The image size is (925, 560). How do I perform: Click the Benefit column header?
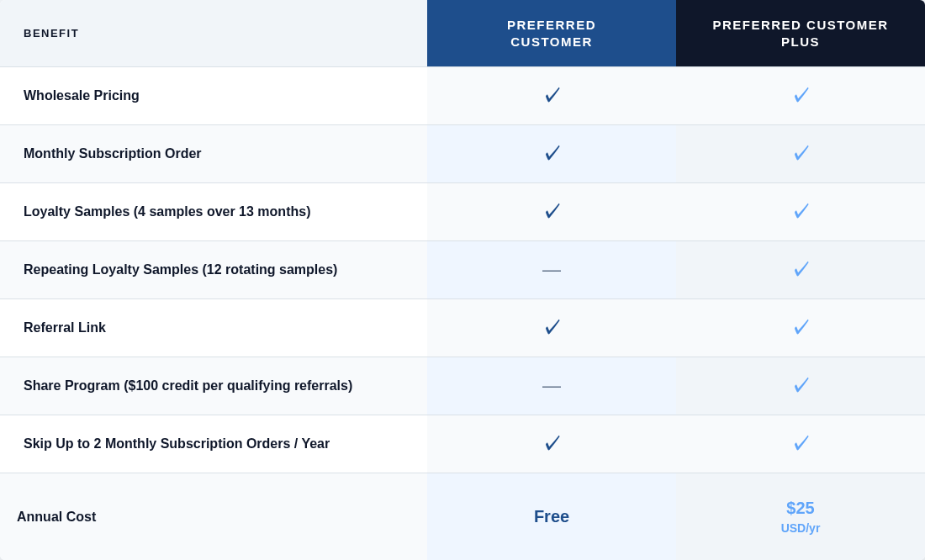pyautogui.click(x=51, y=34)
